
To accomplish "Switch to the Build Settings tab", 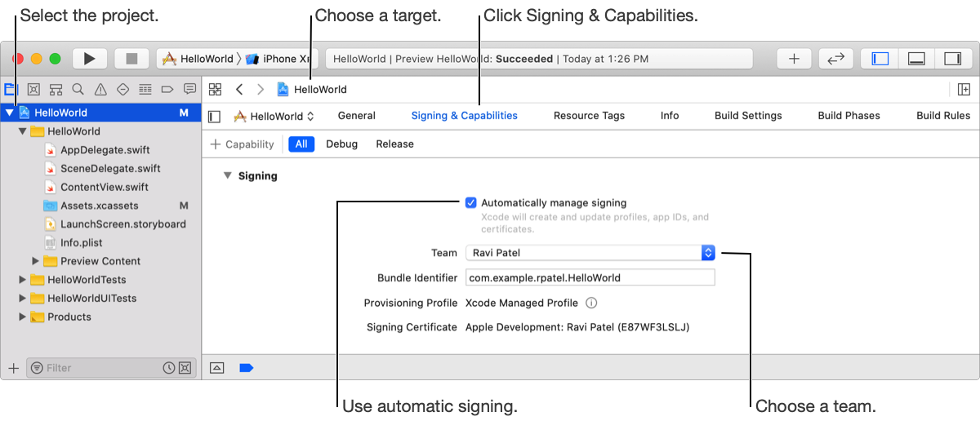I will pyautogui.click(x=748, y=116).
